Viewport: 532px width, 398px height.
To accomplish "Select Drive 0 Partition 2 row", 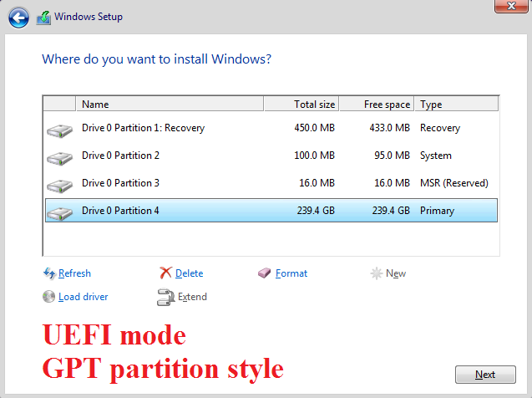I will point(271,156).
